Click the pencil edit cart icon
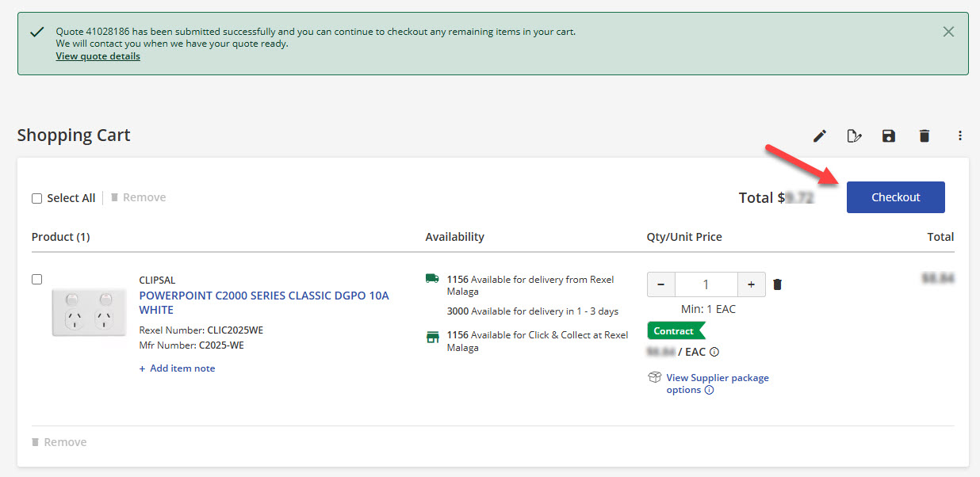 point(820,136)
